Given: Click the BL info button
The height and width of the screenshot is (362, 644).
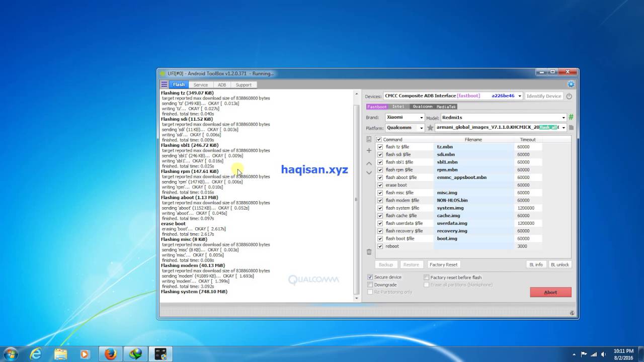Looking at the screenshot, I should click(x=536, y=264).
